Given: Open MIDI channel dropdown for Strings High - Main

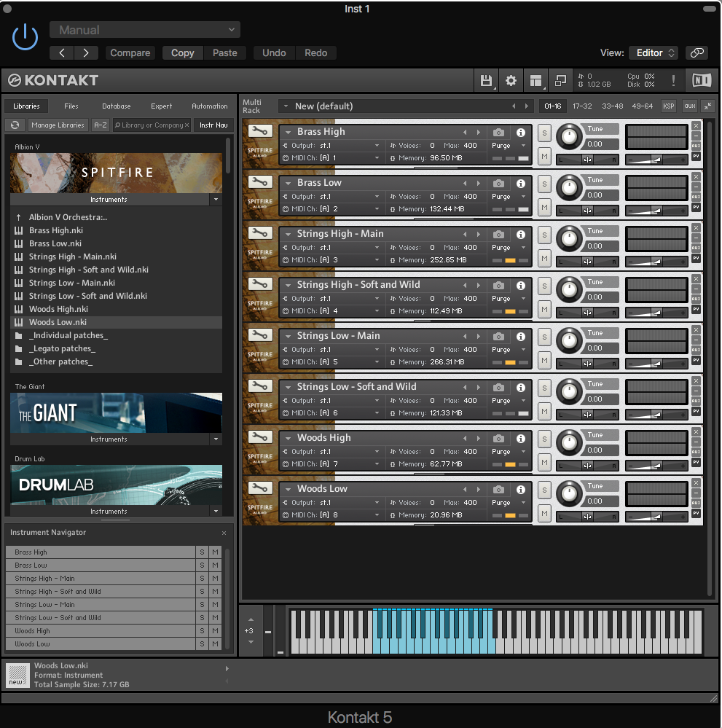Looking at the screenshot, I should [x=377, y=260].
